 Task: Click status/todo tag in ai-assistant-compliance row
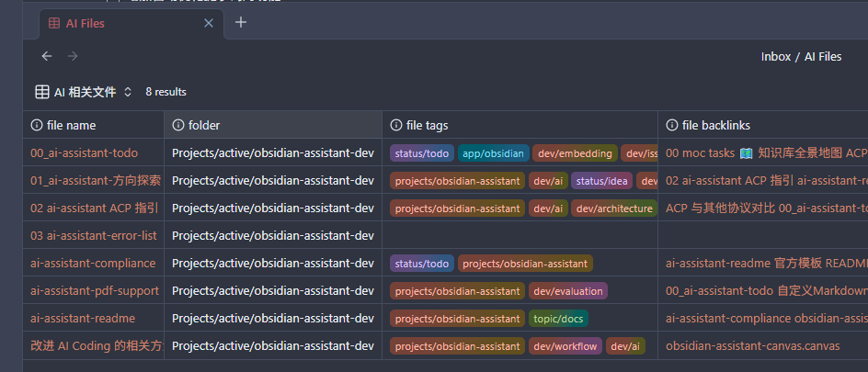pos(422,265)
